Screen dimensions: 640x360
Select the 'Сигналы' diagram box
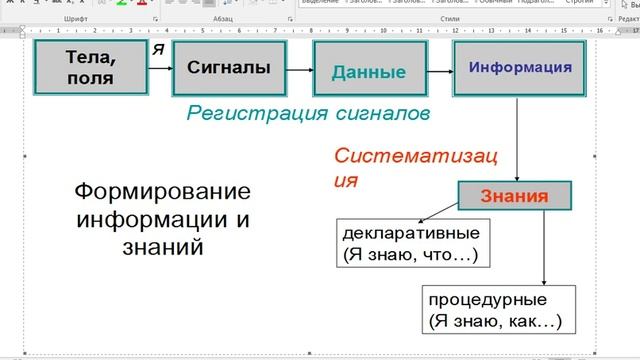229,68
